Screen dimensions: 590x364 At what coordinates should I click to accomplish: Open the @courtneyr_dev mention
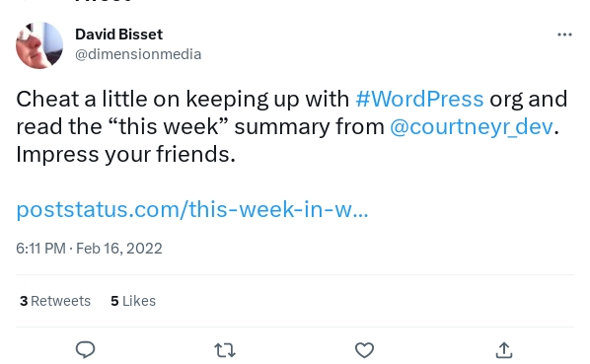point(472,126)
